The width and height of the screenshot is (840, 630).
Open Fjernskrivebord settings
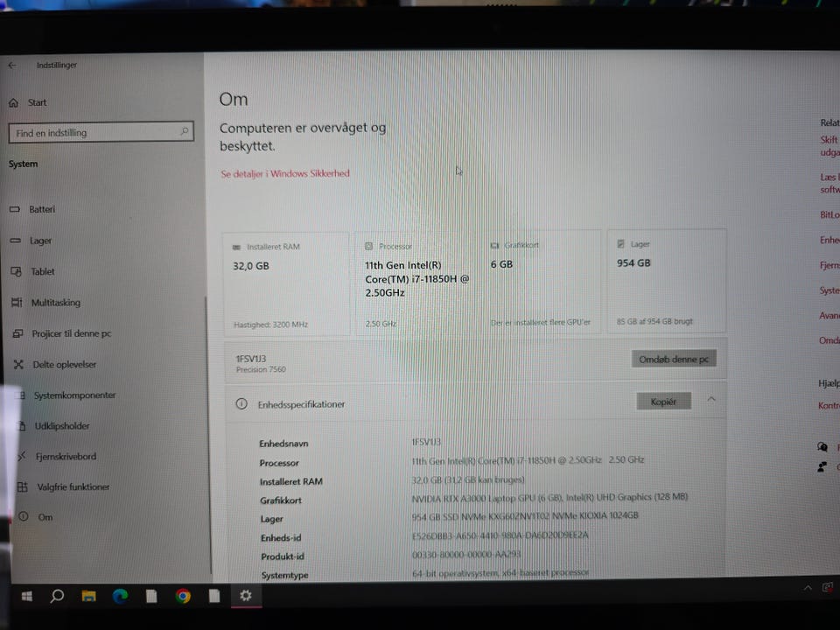[x=66, y=457]
